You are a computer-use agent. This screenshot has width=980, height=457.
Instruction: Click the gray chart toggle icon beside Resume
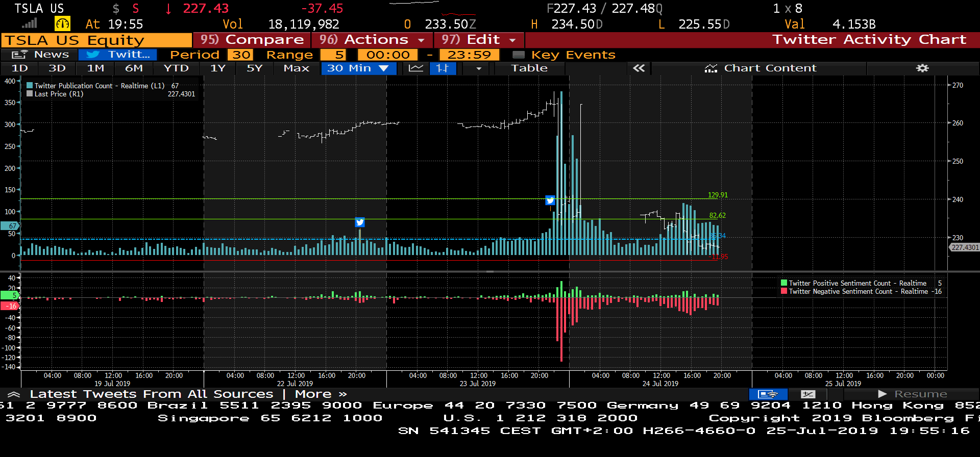808,394
